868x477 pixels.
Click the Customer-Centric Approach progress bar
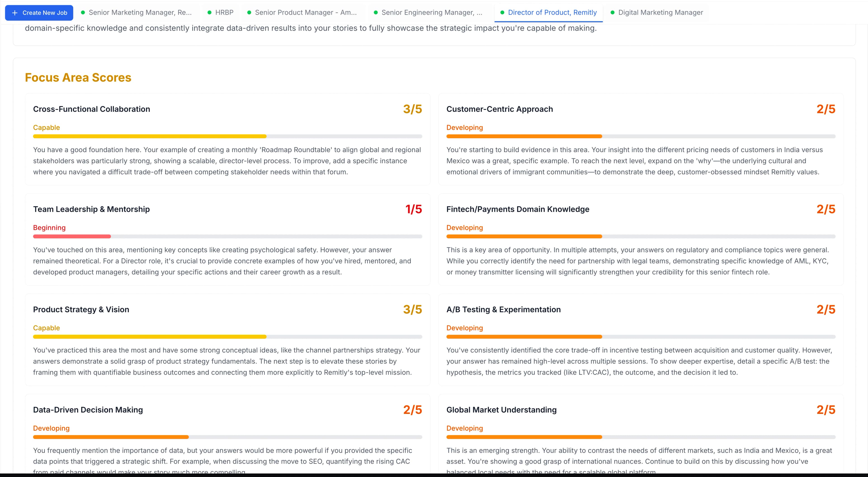click(x=640, y=136)
